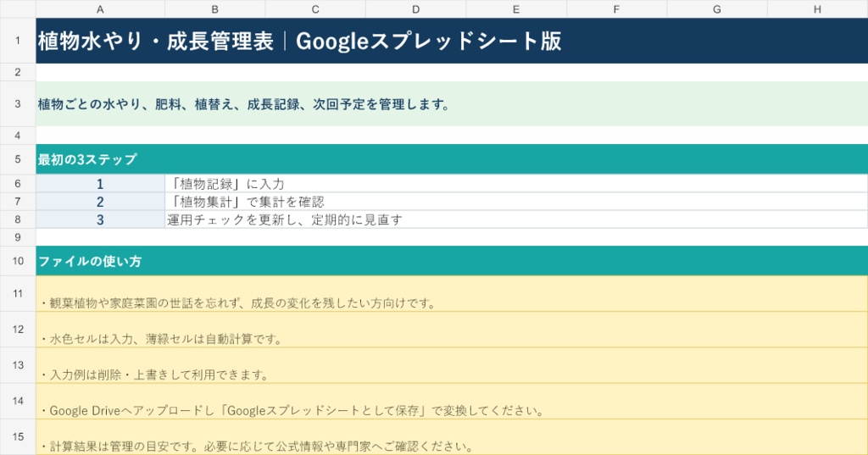Select row 10 header
Image resolution: width=868 pixels, height=455 pixels.
18,261
